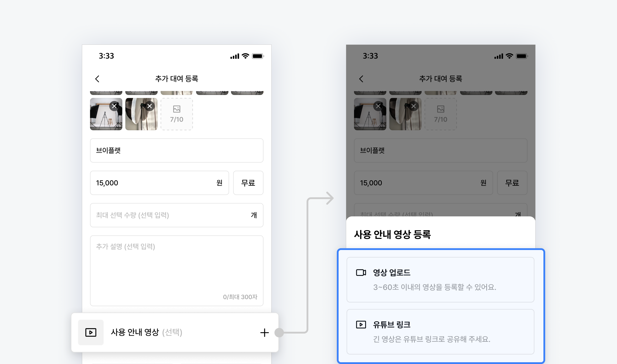Focus the 15,000 원 price field

[x=159, y=183]
